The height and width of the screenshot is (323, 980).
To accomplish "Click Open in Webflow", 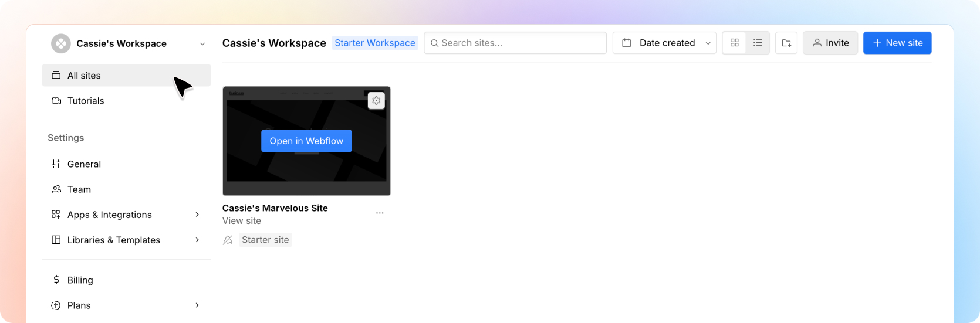I will 306,141.
